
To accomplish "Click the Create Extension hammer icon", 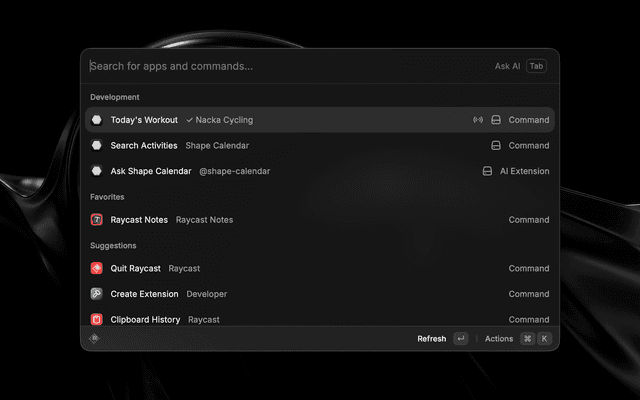I will pyautogui.click(x=97, y=294).
